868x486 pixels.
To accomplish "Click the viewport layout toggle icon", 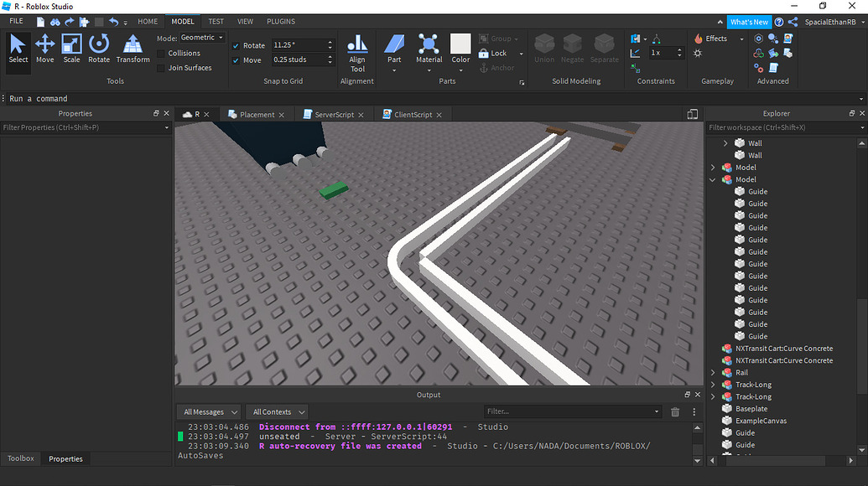I will pos(692,114).
